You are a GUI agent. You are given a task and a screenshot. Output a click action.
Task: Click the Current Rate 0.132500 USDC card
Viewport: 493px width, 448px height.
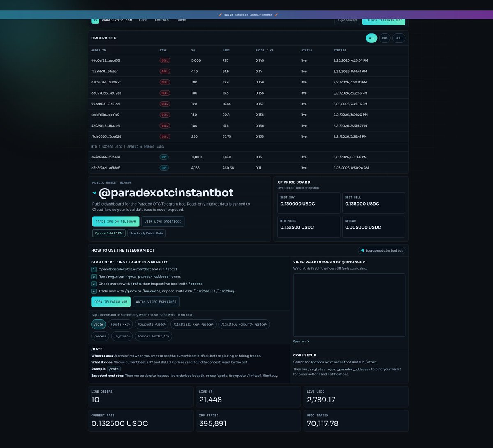[141, 420]
